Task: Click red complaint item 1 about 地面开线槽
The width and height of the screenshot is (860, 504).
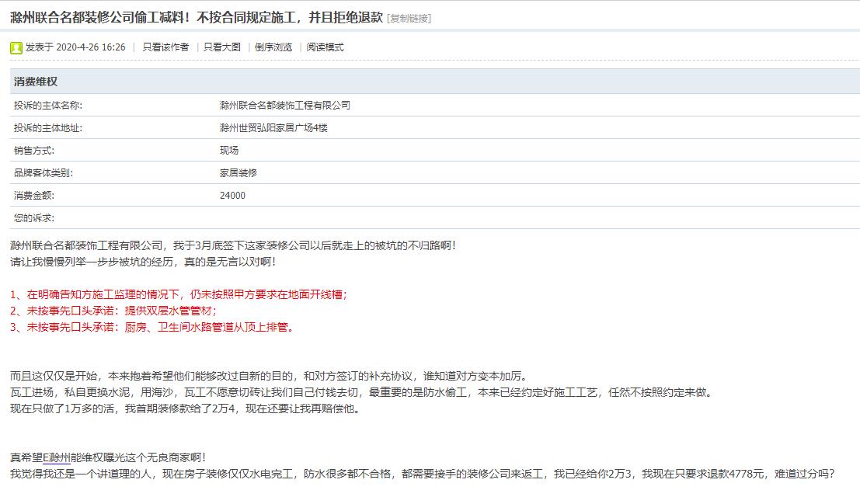Action: pos(178,294)
